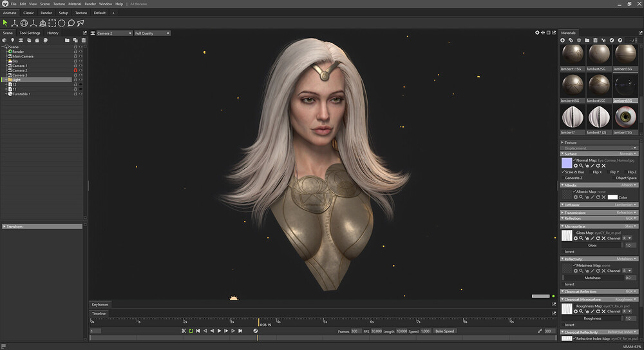Open the Material menu
The width and height of the screenshot is (644, 350).
coord(74,4)
